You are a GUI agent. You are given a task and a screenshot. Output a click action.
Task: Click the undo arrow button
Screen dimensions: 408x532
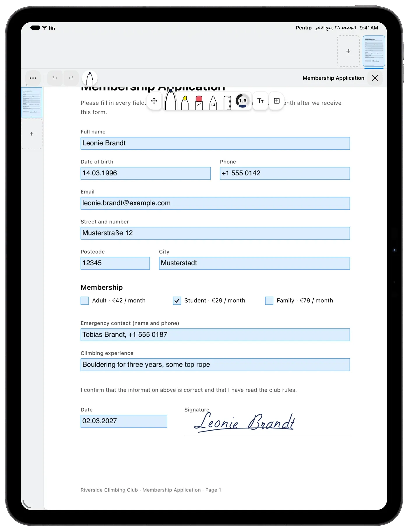55,78
